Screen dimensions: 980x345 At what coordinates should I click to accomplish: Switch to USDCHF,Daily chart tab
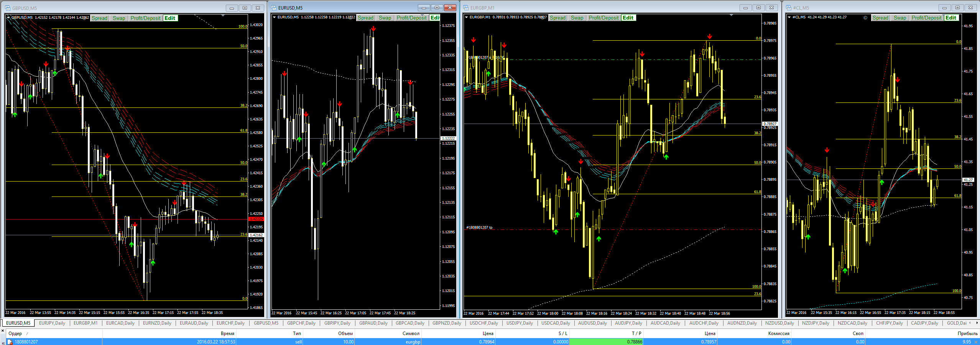(x=484, y=323)
